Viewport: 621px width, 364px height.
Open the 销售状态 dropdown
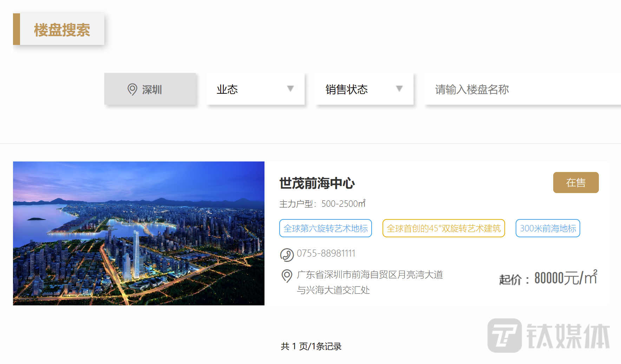coord(364,89)
